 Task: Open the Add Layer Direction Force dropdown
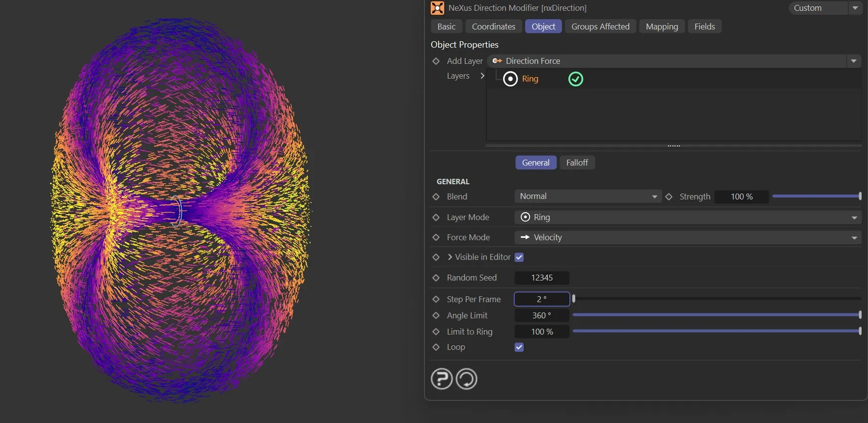(x=674, y=61)
